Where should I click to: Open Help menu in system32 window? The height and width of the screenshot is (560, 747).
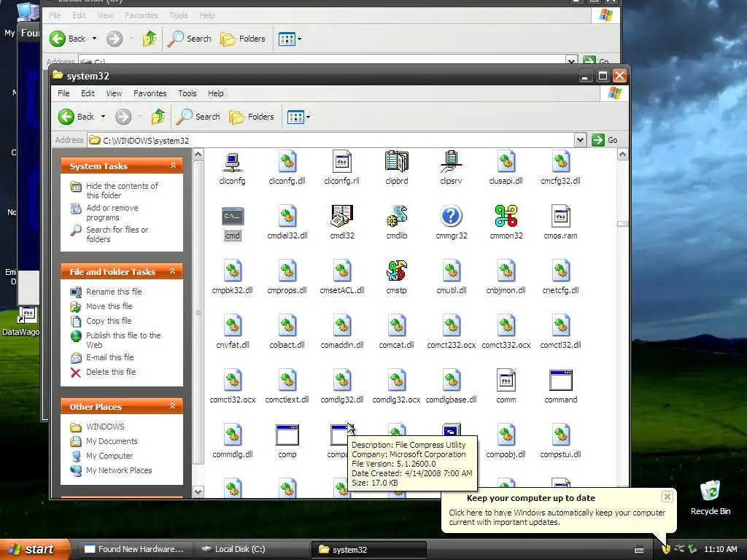coord(216,93)
